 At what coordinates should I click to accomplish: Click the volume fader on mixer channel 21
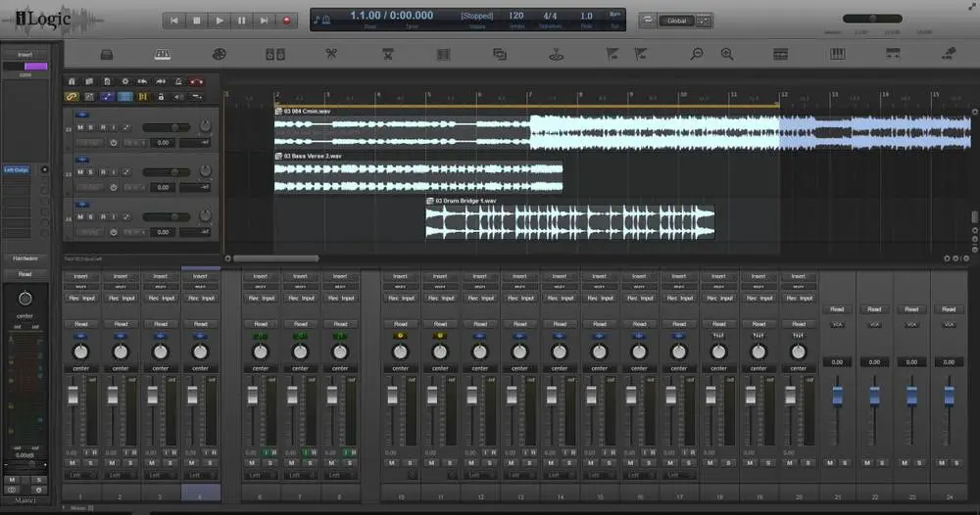pos(837,396)
